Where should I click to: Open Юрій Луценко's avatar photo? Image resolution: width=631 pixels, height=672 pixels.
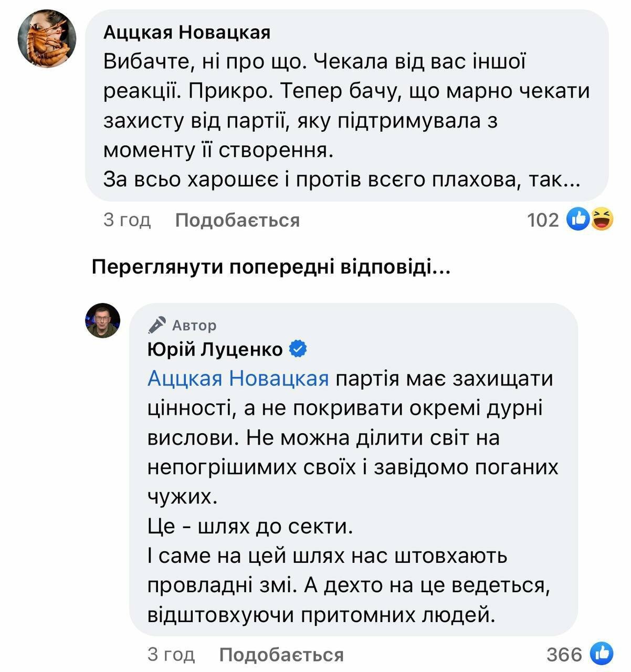click(103, 320)
